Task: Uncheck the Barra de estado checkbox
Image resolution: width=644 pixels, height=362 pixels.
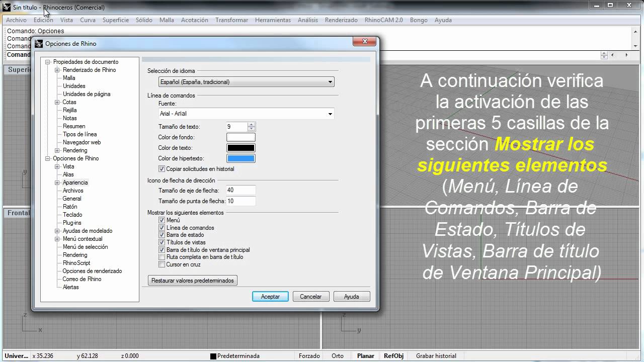Action: (x=162, y=235)
